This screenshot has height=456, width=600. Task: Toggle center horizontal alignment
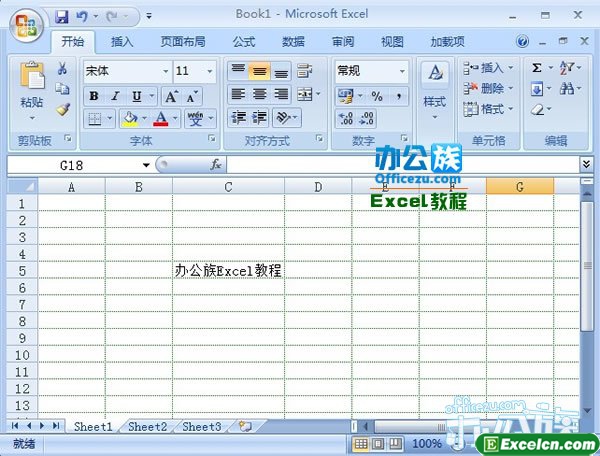coord(259,94)
